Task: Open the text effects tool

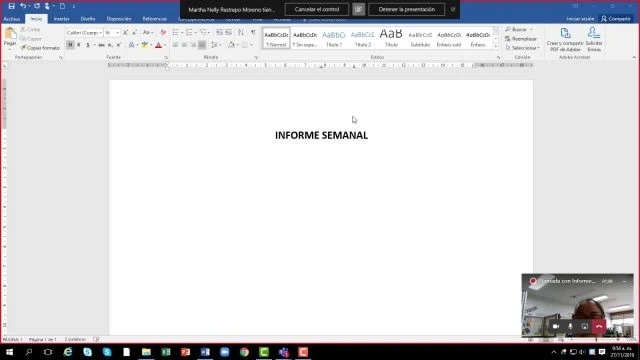Action: point(131,45)
